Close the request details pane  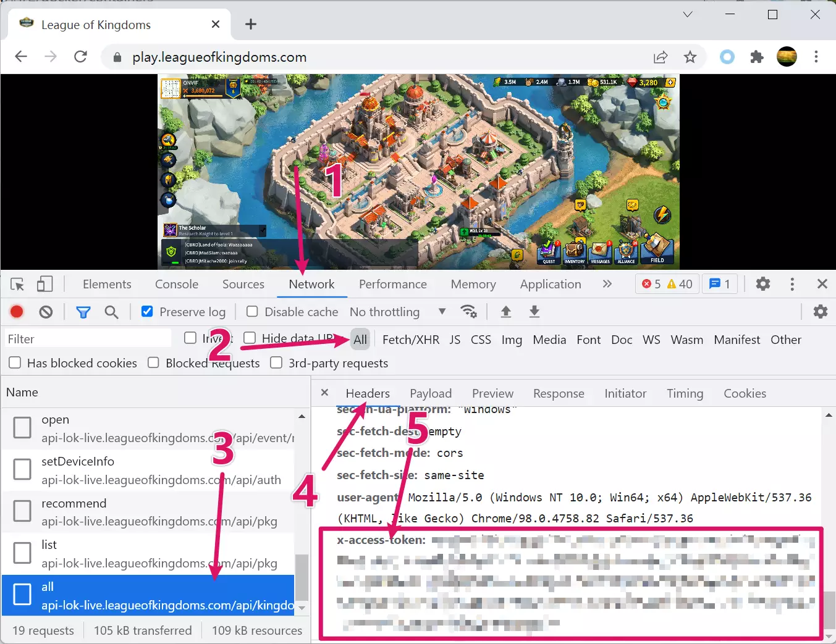click(x=324, y=393)
